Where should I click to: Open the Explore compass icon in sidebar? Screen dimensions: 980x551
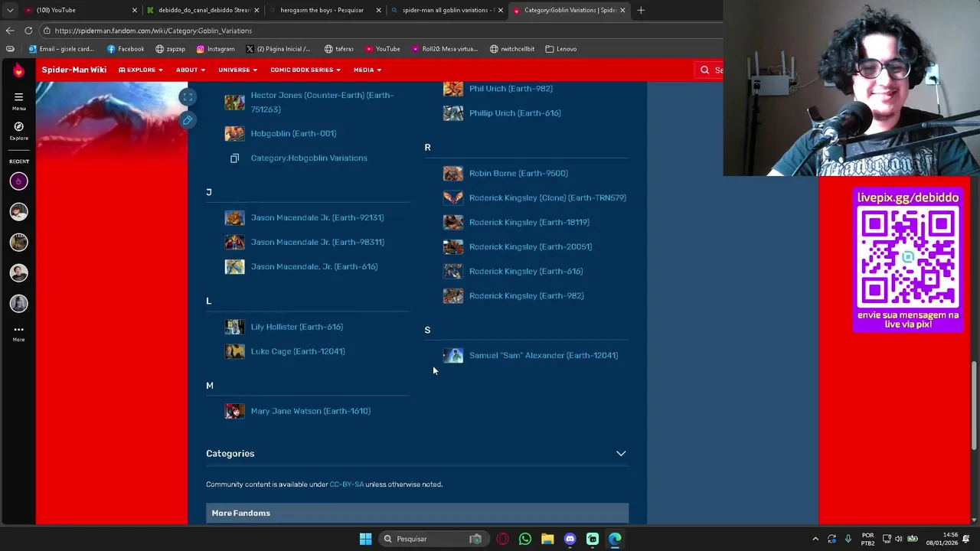(18, 126)
